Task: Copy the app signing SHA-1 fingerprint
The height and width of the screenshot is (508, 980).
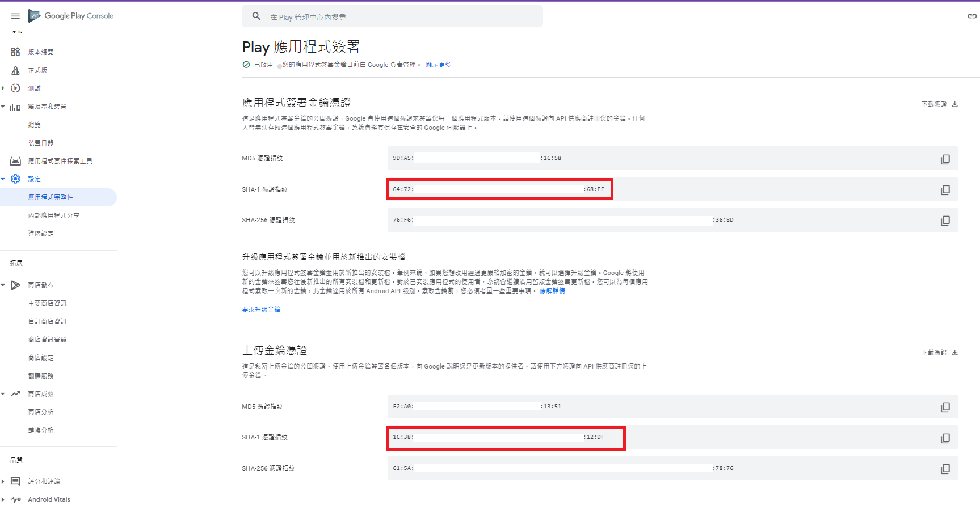Action: tap(945, 190)
